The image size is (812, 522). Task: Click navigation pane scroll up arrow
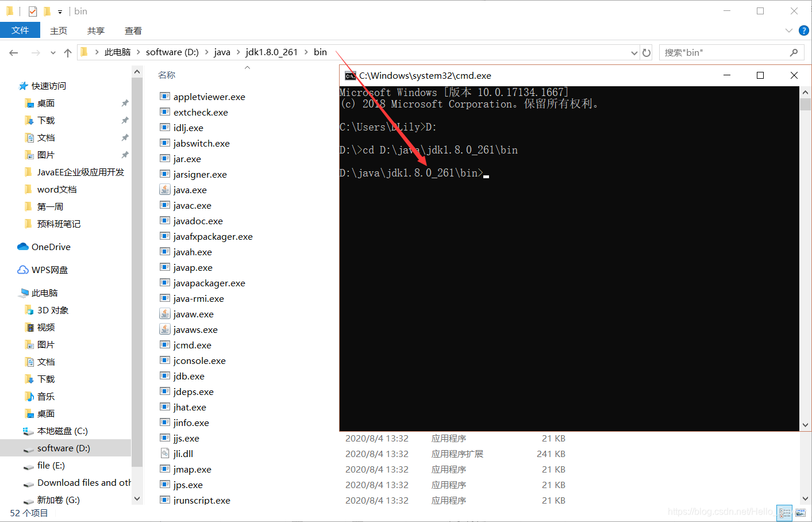coord(137,72)
